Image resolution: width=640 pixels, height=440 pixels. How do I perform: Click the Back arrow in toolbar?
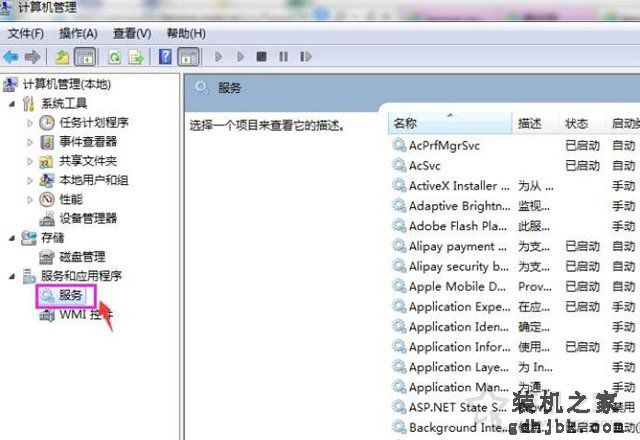click(11, 56)
